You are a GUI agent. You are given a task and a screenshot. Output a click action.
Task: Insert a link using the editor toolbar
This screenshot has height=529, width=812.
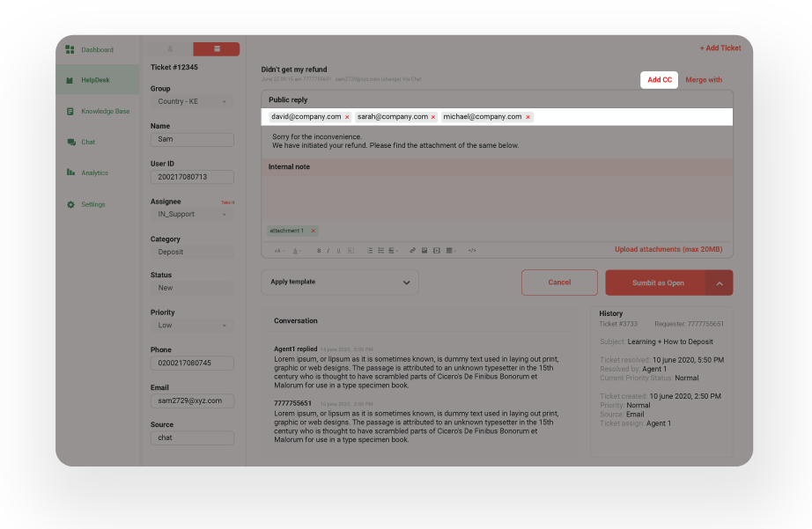click(412, 251)
